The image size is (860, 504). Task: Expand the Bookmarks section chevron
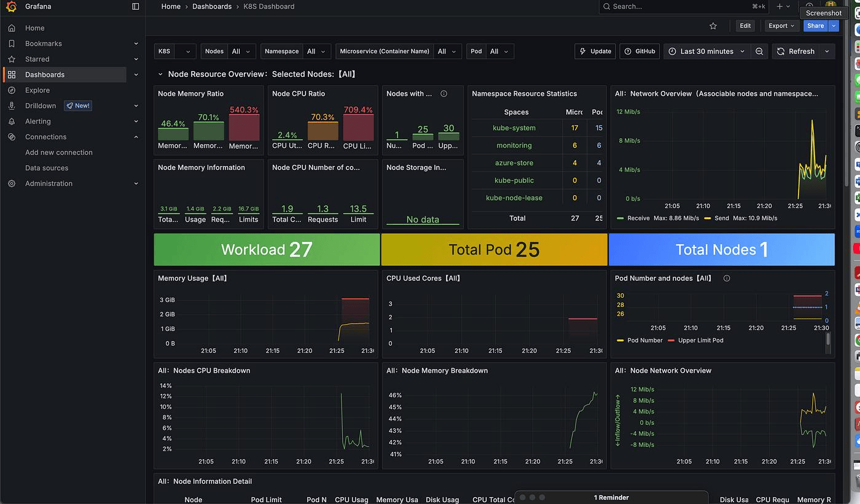tap(136, 44)
